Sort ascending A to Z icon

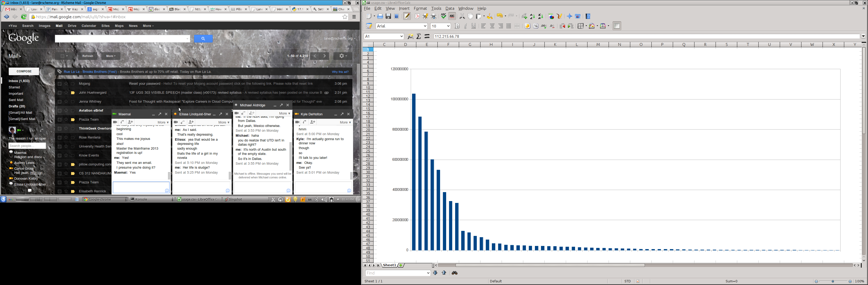coord(532,16)
